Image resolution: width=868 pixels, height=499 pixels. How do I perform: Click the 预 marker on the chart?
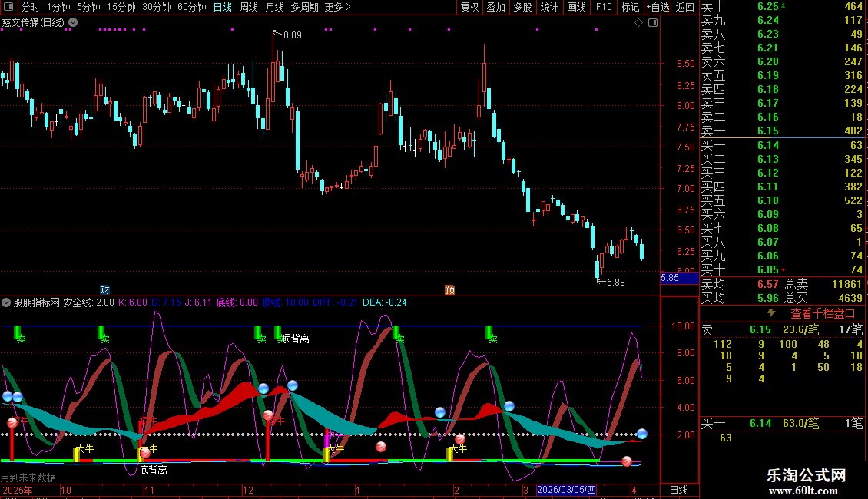coord(449,290)
